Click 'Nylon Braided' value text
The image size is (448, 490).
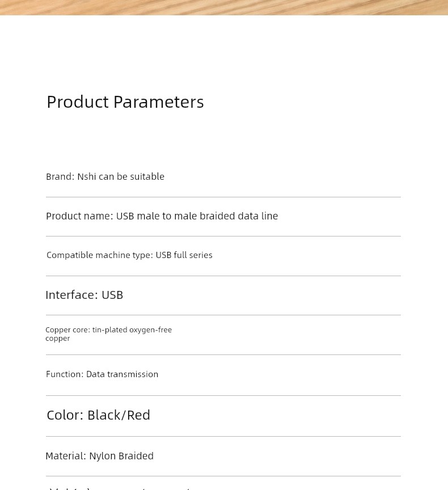(121, 456)
